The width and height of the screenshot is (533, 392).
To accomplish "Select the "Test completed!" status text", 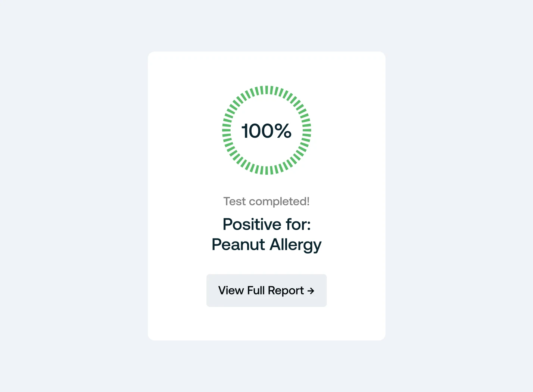I will point(266,202).
